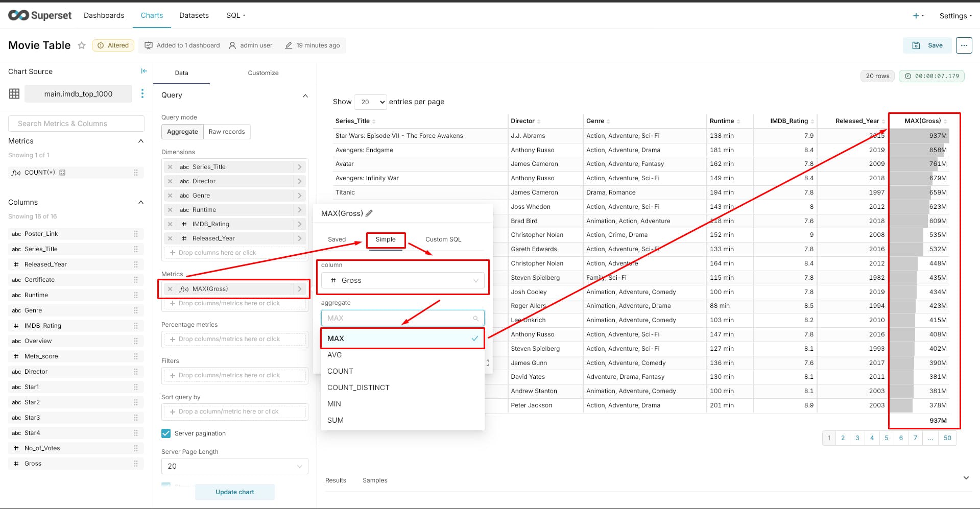This screenshot has width=980, height=509.
Task: Open the entries per page dropdown
Action: point(370,102)
